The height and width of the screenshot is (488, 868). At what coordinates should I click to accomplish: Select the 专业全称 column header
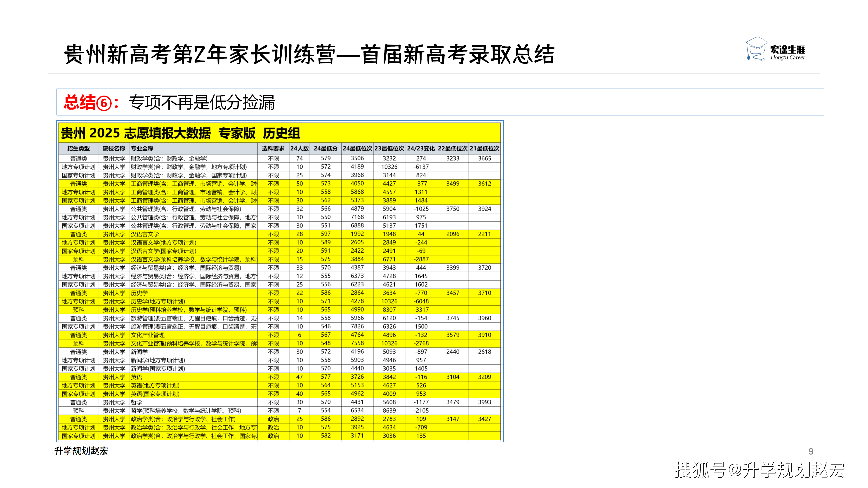[x=194, y=148]
